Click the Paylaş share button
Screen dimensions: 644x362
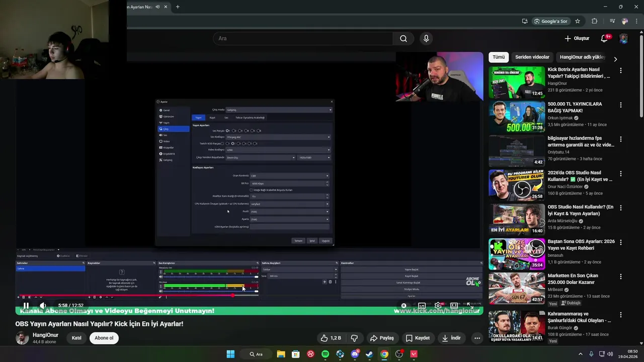tap(382, 338)
